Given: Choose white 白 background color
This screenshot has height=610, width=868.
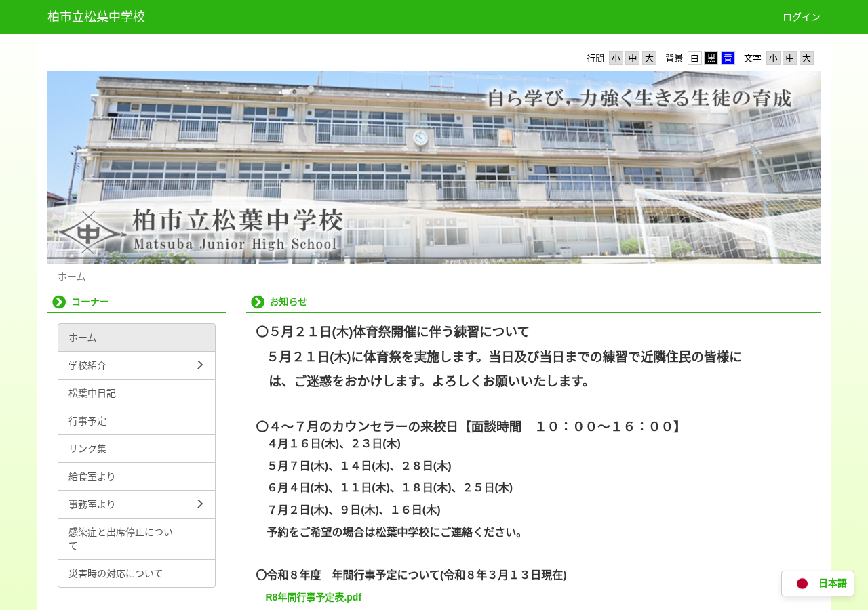Looking at the screenshot, I should point(694,58).
